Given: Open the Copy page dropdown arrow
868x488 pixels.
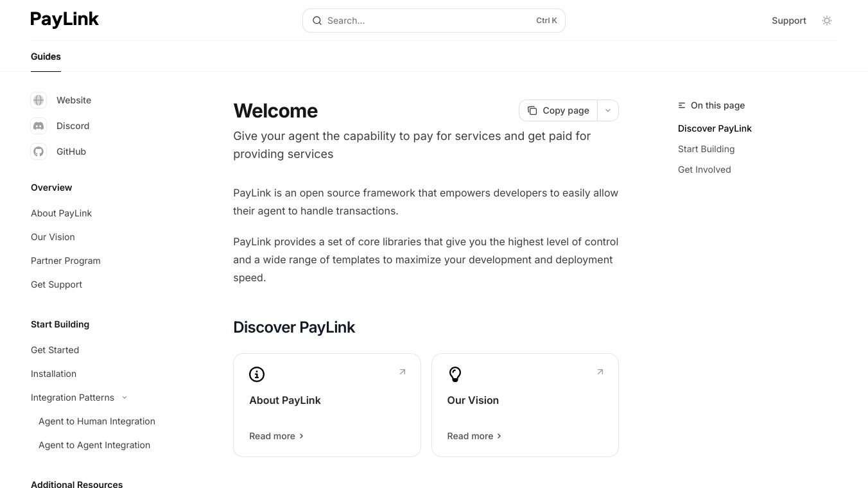Looking at the screenshot, I should (x=608, y=110).
